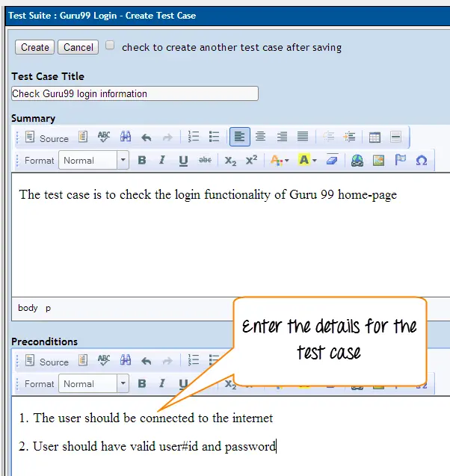
Task: Align text right in Summary editor
Action: 282,137
